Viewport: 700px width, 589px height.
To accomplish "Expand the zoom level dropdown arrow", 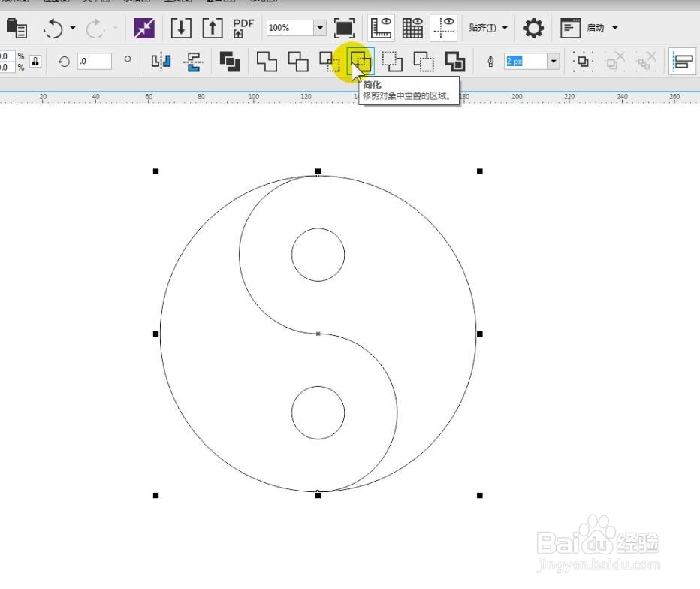I will coord(320,28).
